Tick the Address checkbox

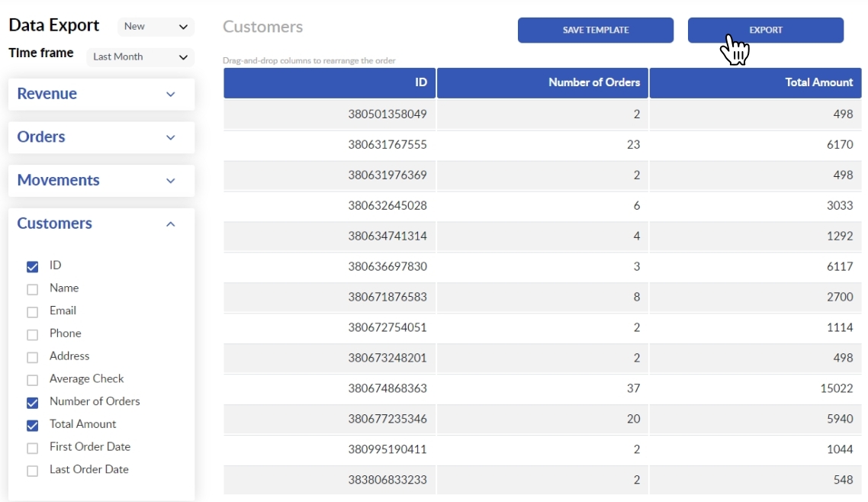(x=33, y=358)
